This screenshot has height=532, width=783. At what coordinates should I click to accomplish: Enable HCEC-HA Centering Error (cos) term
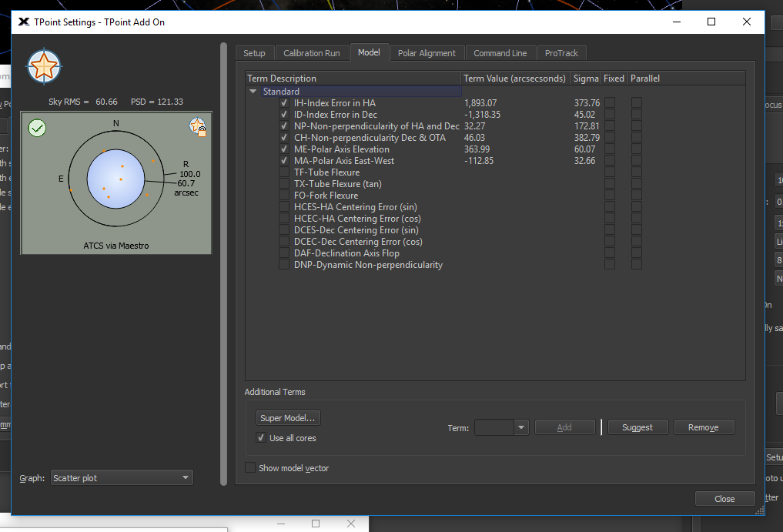click(x=284, y=218)
